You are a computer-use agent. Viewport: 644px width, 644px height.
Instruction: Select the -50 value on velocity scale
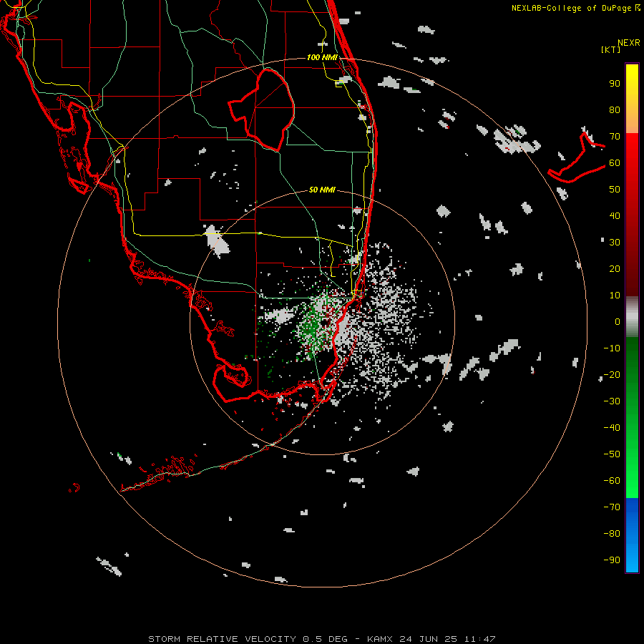click(612, 454)
